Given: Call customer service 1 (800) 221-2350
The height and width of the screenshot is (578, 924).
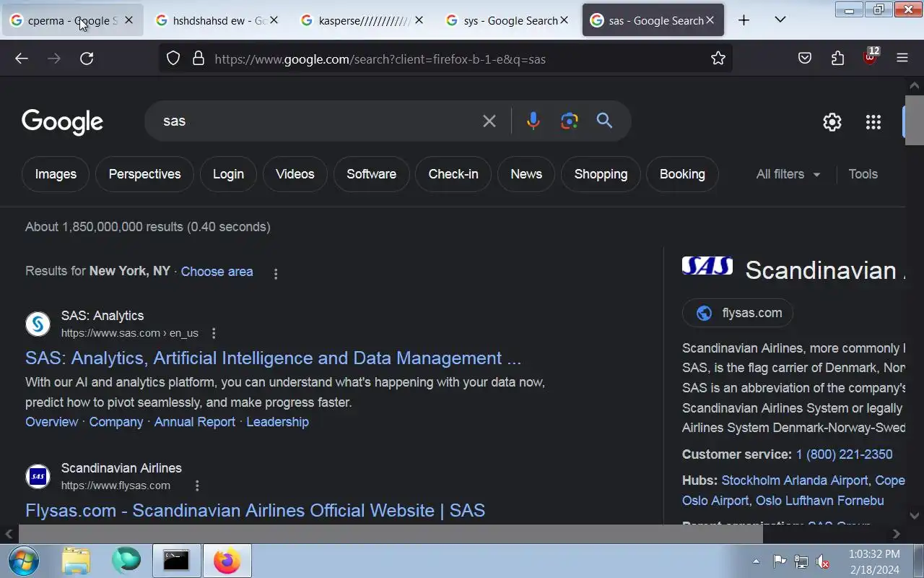Looking at the screenshot, I should click(844, 454).
